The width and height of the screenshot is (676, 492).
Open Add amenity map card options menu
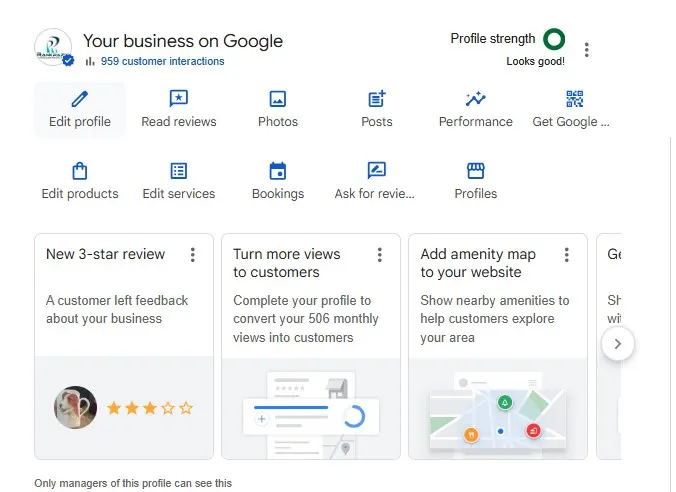point(567,255)
